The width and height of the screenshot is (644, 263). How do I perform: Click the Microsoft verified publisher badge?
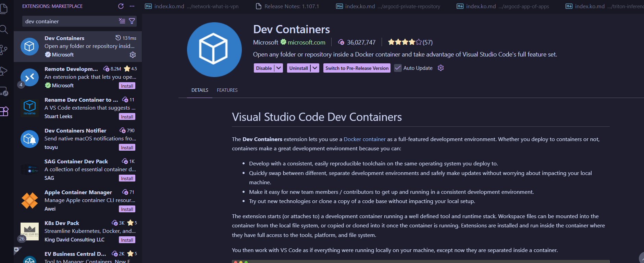point(283,42)
